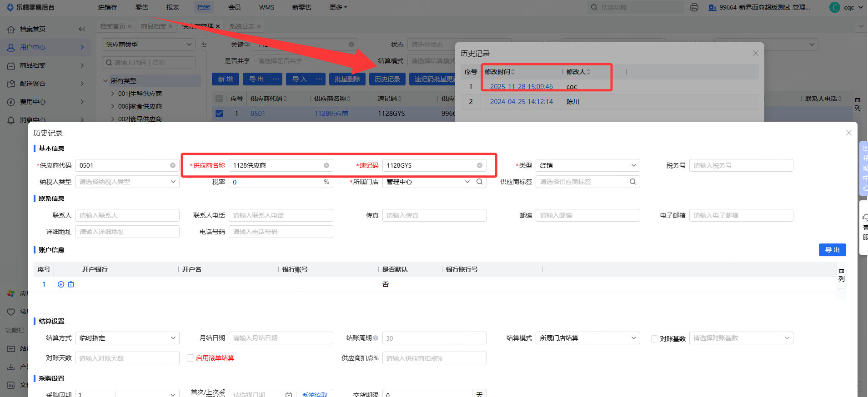Image resolution: width=868 pixels, height=397 pixels.
Task: Click the blue 导出 button in 账户信息
Action: coord(832,250)
